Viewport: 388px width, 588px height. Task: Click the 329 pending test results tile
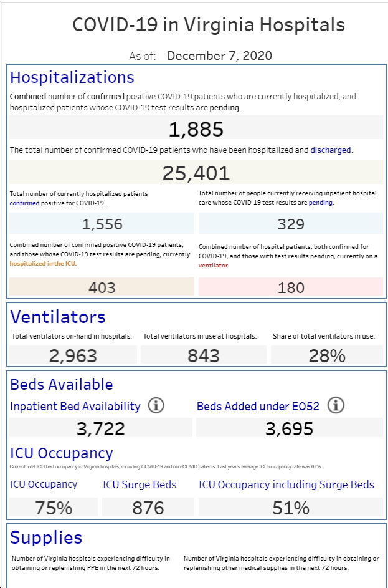[291, 223]
